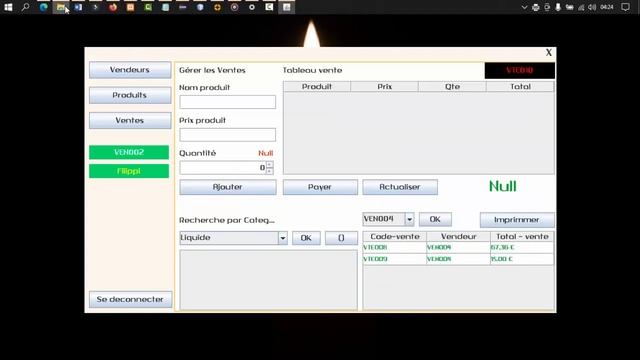Open the Windows Start menu
The width and height of the screenshot is (640, 360).
tap(8, 7)
